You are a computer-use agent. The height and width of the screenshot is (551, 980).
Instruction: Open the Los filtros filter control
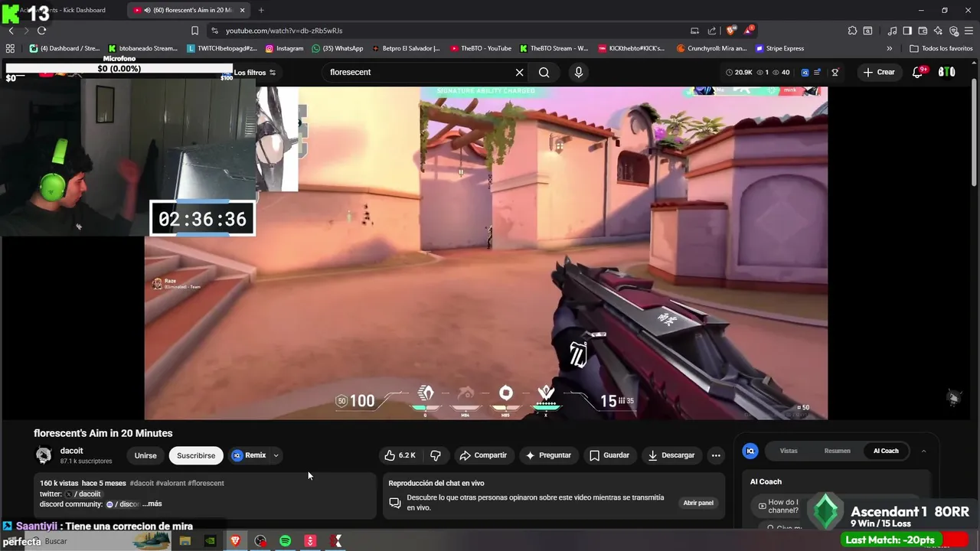(255, 73)
